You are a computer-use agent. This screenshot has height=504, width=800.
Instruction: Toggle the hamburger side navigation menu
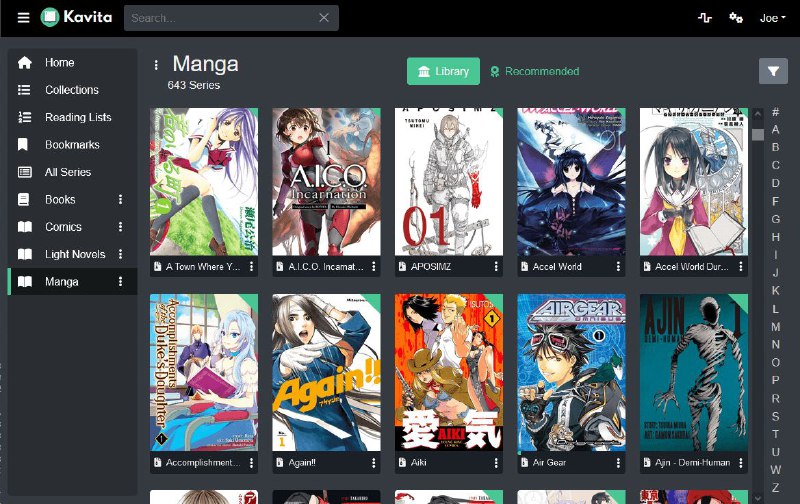point(24,18)
